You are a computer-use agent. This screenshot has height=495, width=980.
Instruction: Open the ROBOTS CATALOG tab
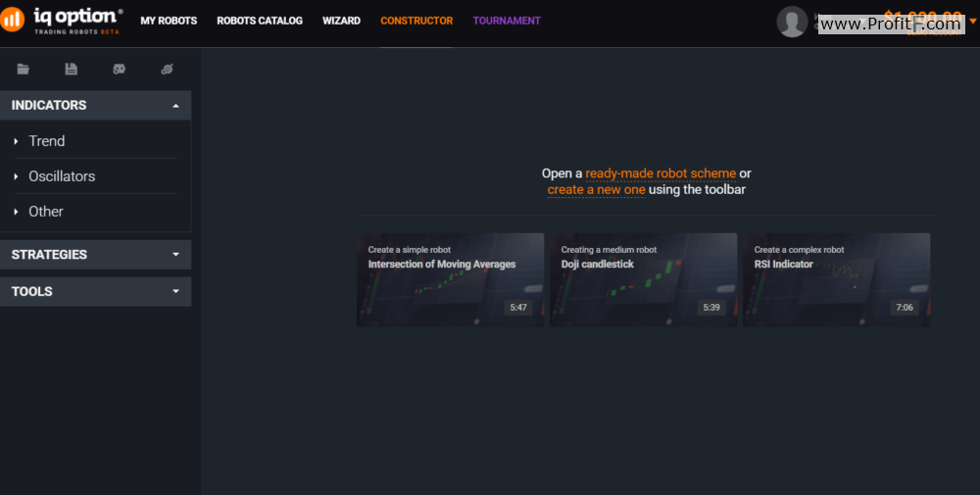(x=260, y=21)
